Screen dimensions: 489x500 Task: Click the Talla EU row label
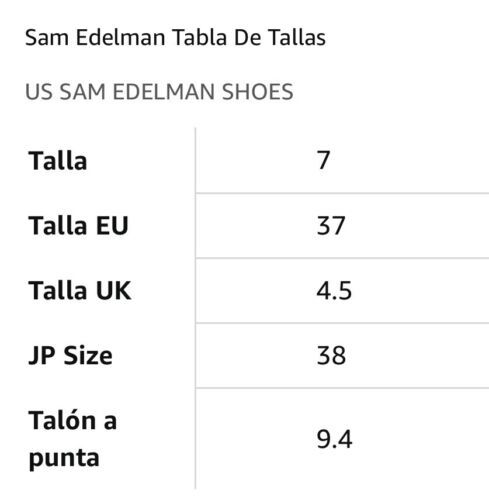point(79,226)
